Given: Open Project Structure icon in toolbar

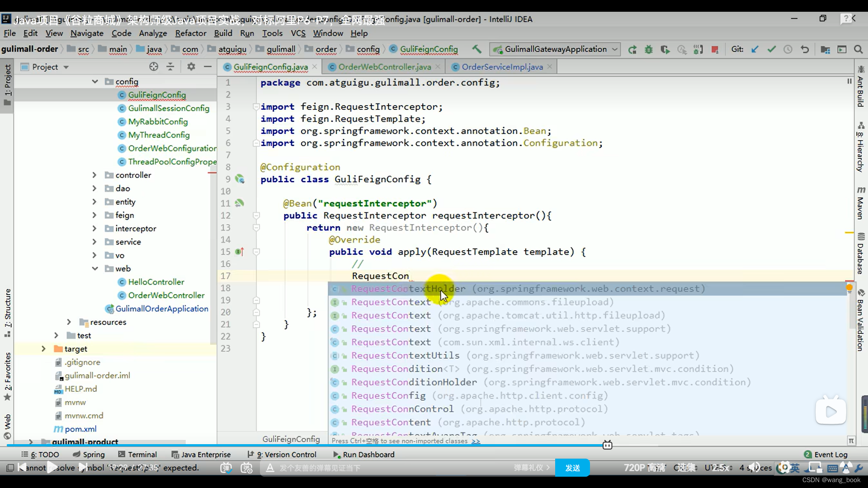Looking at the screenshot, I should tap(825, 49).
